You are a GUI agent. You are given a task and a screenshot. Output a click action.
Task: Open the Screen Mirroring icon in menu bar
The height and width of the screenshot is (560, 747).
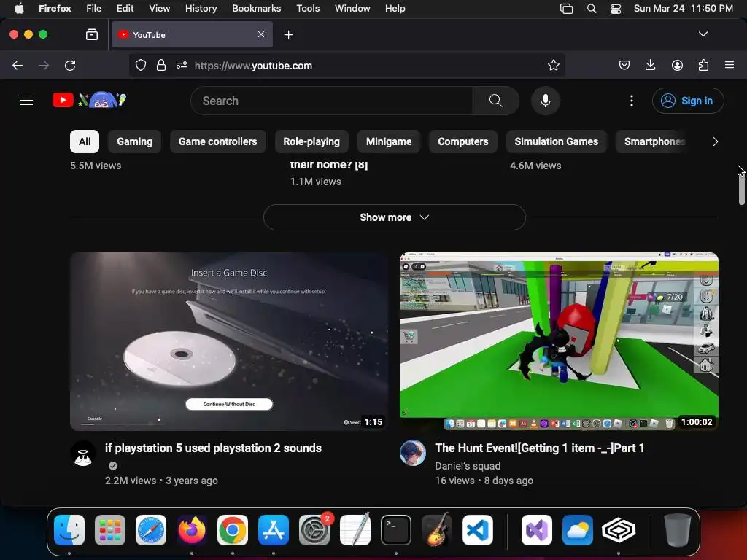point(566,8)
